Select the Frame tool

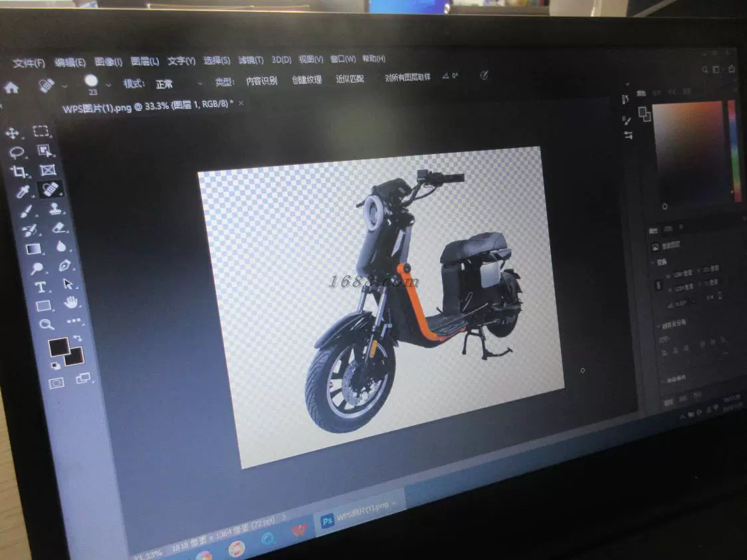(48, 170)
